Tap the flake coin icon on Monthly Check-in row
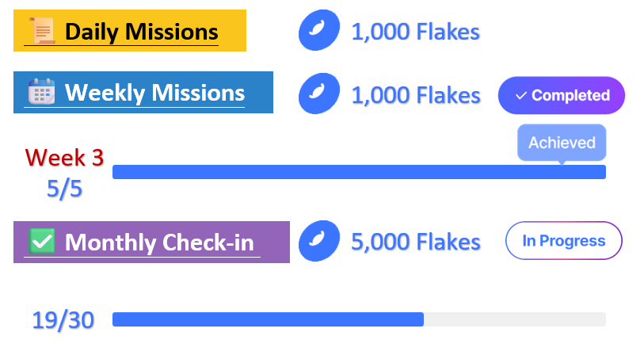This screenshot has height=363, width=644. point(319,241)
